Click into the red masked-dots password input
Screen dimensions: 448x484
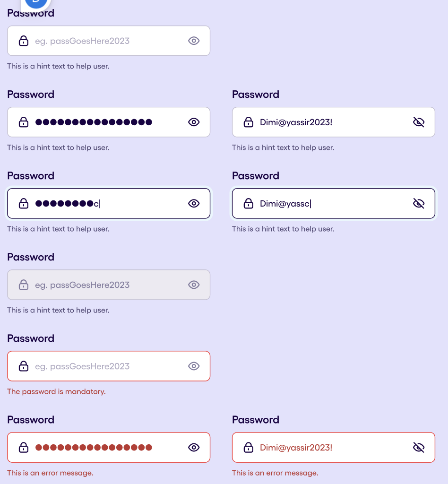pos(109,447)
